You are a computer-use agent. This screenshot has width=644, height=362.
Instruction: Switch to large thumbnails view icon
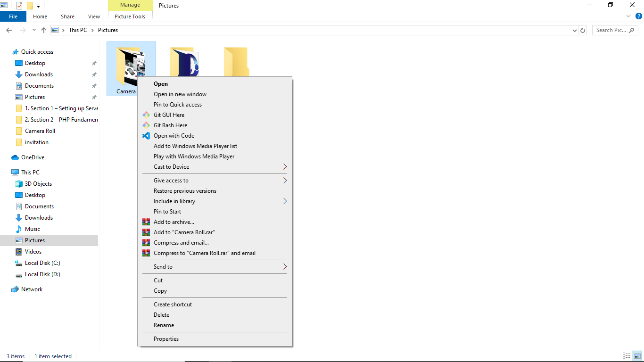[637, 356]
